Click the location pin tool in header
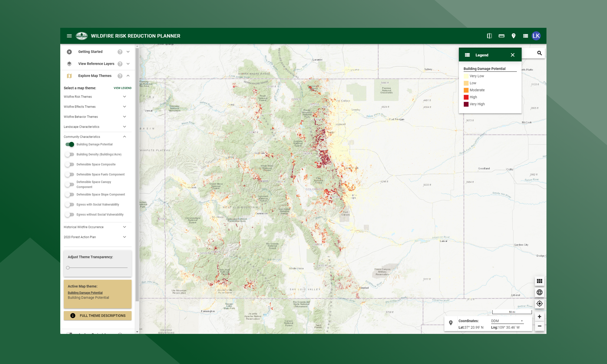This screenshot has height=364, width=607. [x=514, y=36]
